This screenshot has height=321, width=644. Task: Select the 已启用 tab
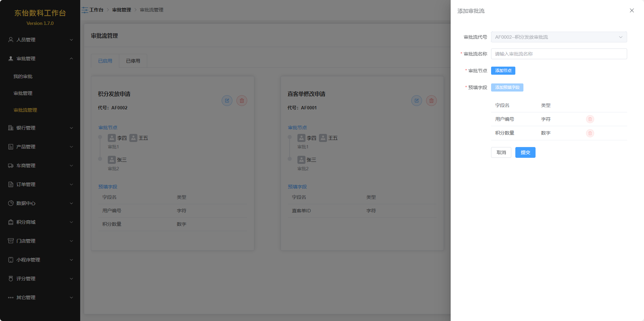pyautogui.click(x=105, y=61)
